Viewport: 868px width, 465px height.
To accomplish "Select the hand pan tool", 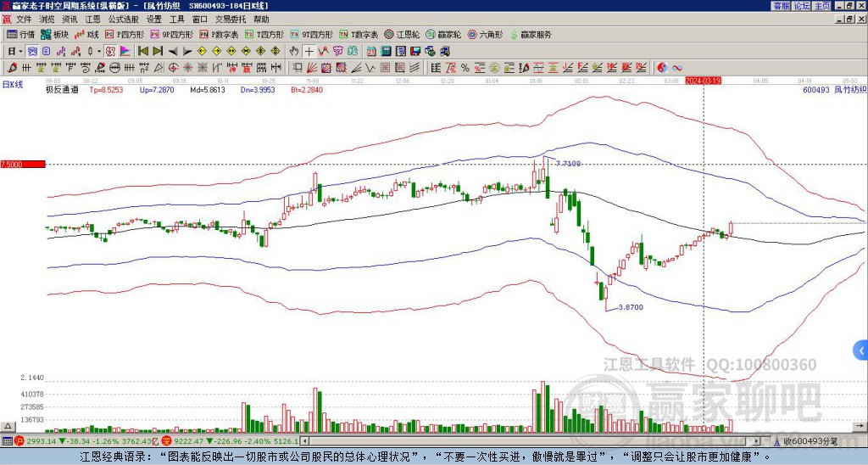I will coord(293,52).
